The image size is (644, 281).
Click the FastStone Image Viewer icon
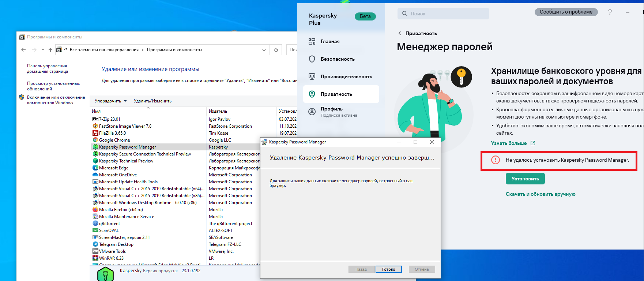(x=95, y=126)
